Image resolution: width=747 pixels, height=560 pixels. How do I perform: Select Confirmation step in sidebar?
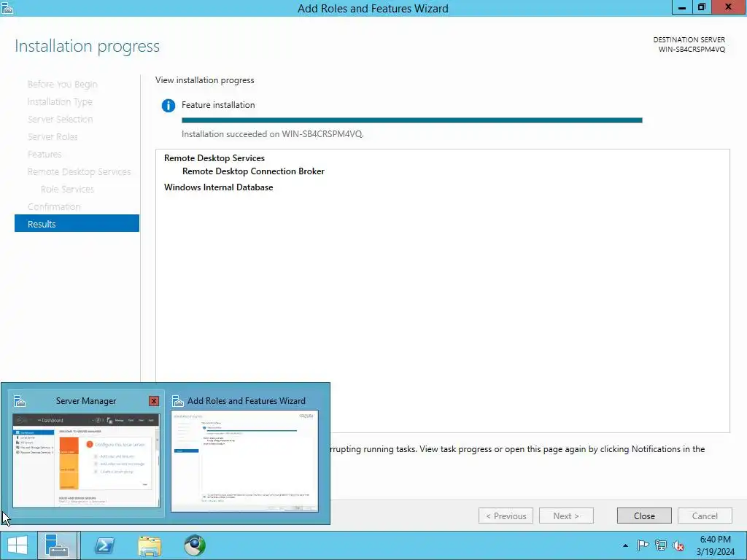click(54, 206)
